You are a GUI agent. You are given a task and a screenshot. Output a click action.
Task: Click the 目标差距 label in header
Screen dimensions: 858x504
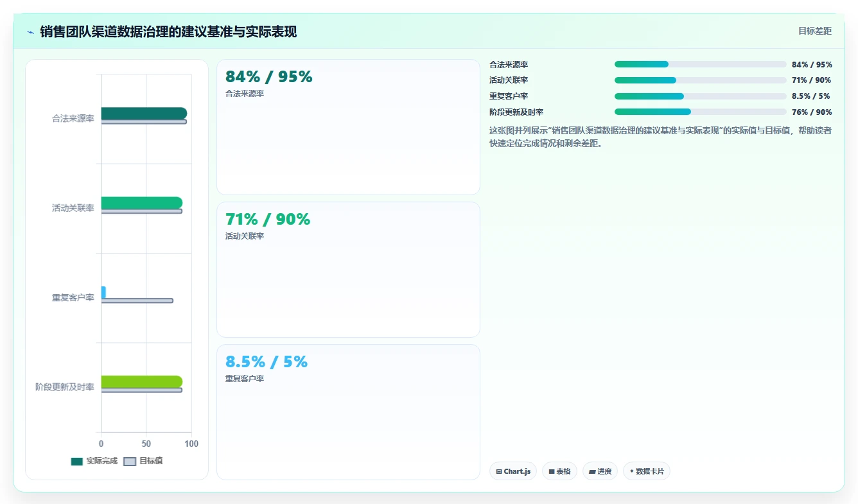click(814, 31)
